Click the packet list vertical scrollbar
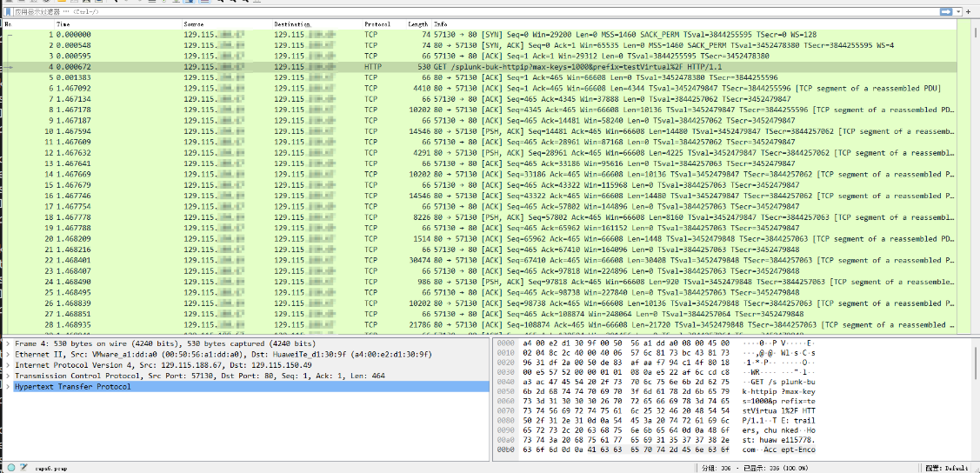980x473 pixels. click(x=975, y=174)
